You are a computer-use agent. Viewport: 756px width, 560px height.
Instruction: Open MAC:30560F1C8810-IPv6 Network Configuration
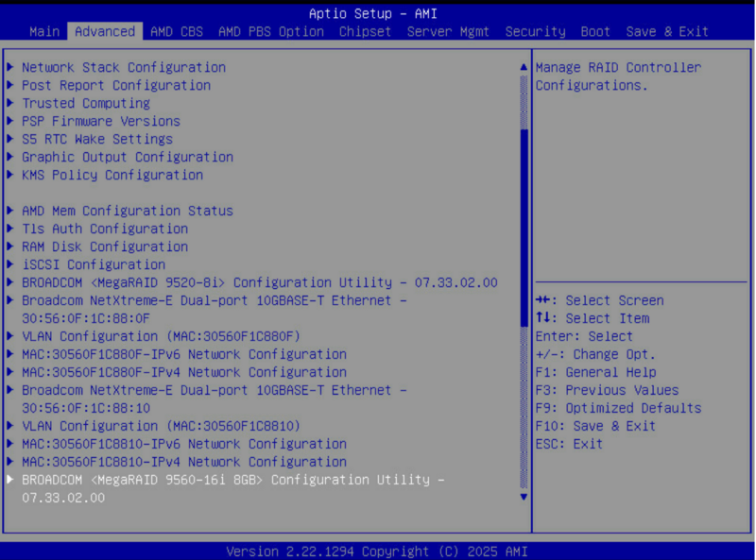[183, 444]
